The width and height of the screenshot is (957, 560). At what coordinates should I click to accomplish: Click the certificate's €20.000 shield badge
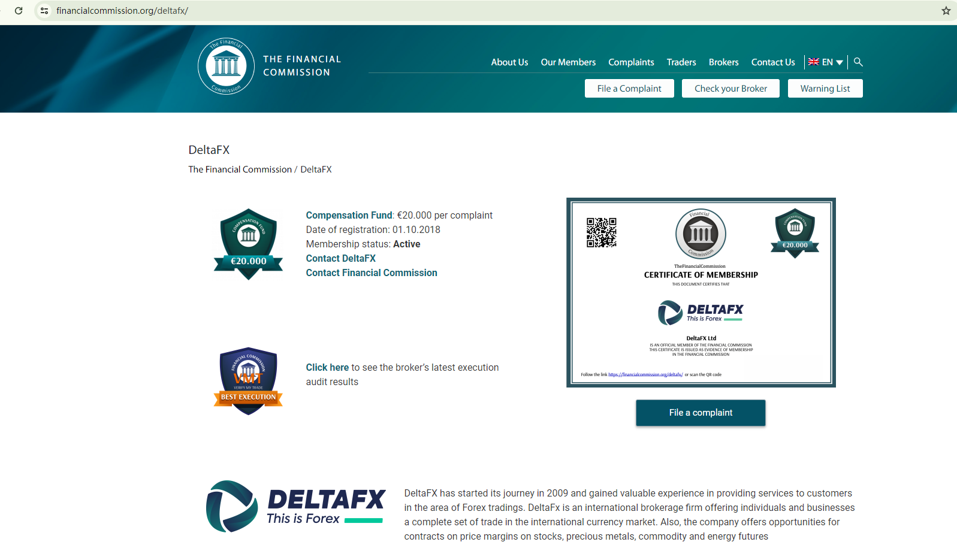pyautogui.click(x=795, y=233)
